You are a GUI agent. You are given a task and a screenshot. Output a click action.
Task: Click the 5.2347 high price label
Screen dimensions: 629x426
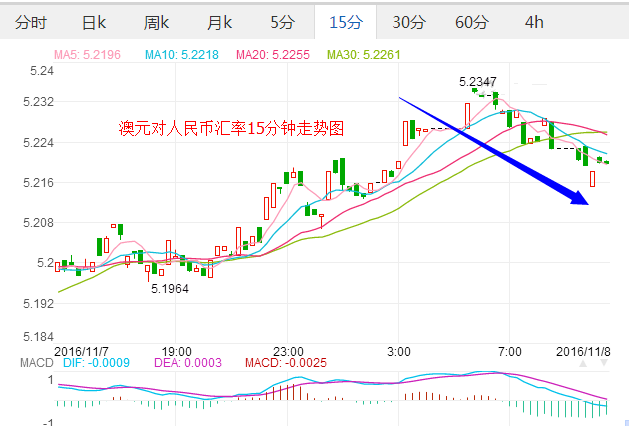pos(478,82)
